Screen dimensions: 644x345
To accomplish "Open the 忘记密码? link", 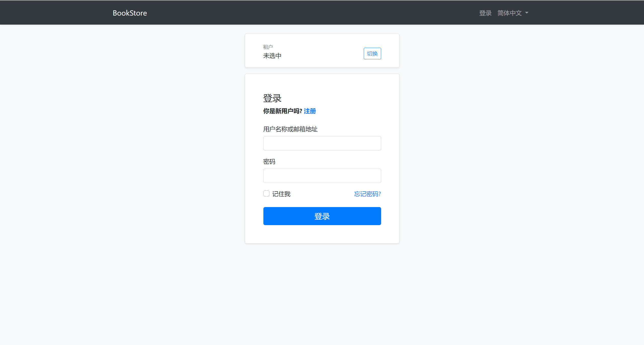I will click(x=367, y=194).
